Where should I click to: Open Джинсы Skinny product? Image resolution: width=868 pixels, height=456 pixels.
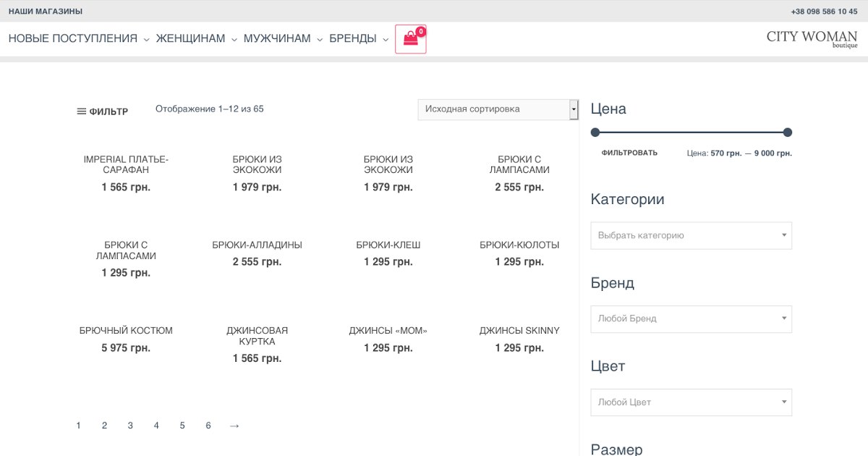click(x=519, y=331)
